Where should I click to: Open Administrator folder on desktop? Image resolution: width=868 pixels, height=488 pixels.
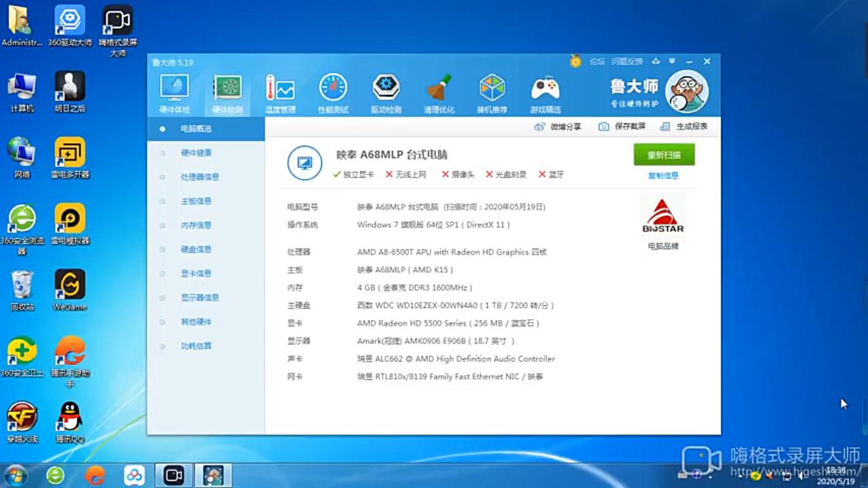[22, 26]
